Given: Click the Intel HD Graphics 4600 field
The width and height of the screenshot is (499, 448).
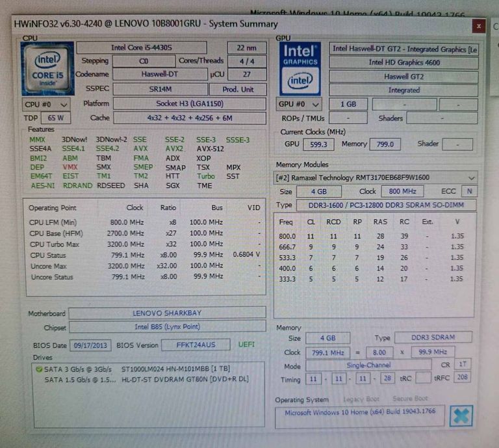Looking at the screenshot, I should point(403,62).
